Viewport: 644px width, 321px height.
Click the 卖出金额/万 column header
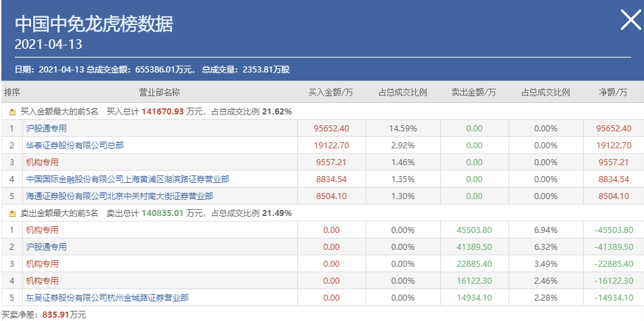click(473, 92)
